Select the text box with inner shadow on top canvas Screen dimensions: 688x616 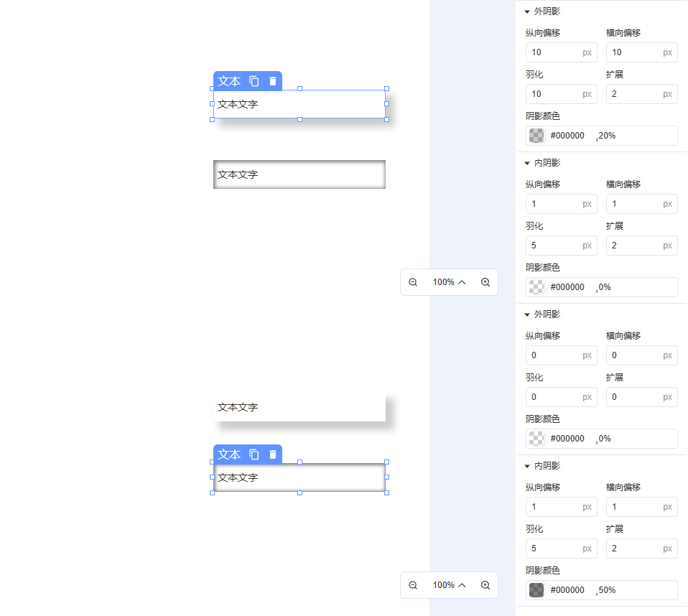point(299,174)
